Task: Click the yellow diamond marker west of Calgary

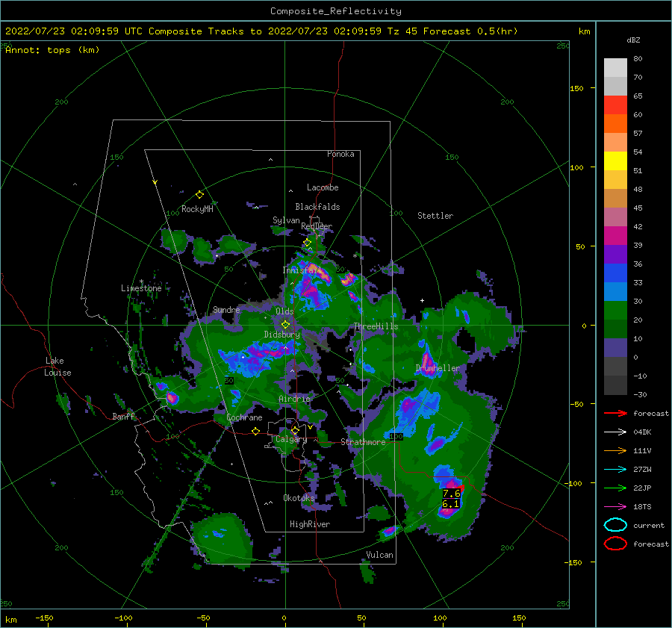Action: 255,431
